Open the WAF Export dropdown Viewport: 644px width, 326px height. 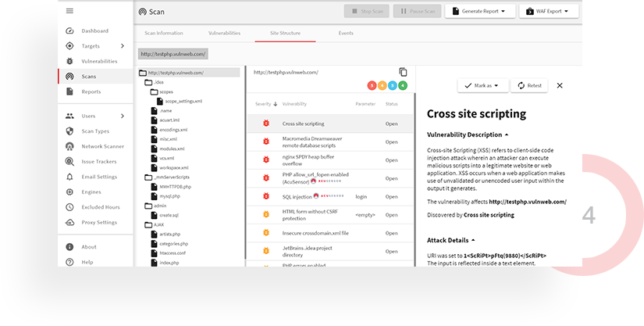pyautogui.click(x=549, y=11)
